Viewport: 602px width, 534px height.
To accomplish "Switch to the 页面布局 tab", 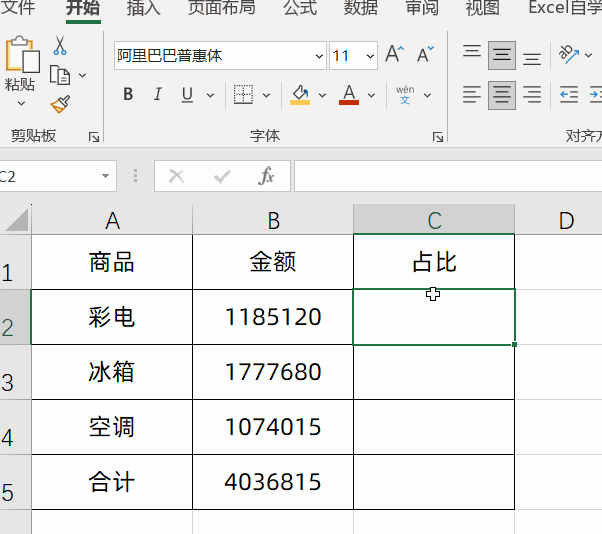I will click(222, 8).
